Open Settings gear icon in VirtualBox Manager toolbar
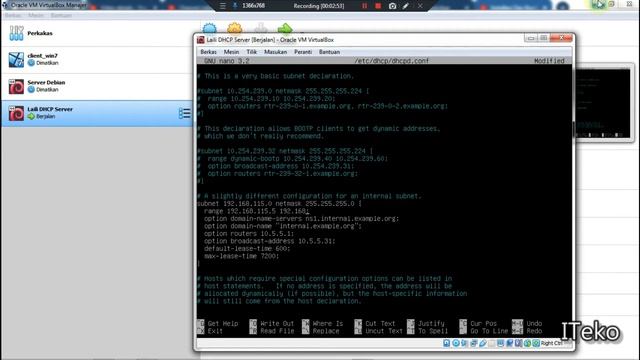The width and height of the screenshot is (640, 360). tap(235, 29)
